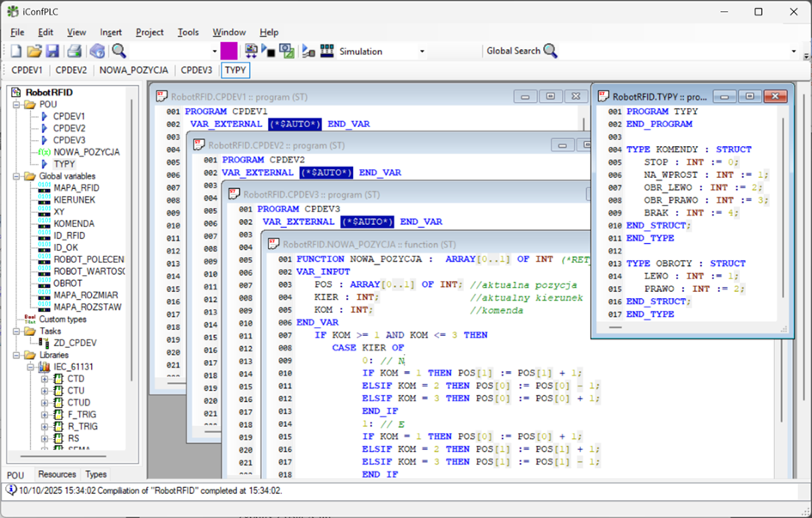Viewport: 812px width, 518px height.
Task: Switch to the Resources panel tab
Action: pos(57,474)
